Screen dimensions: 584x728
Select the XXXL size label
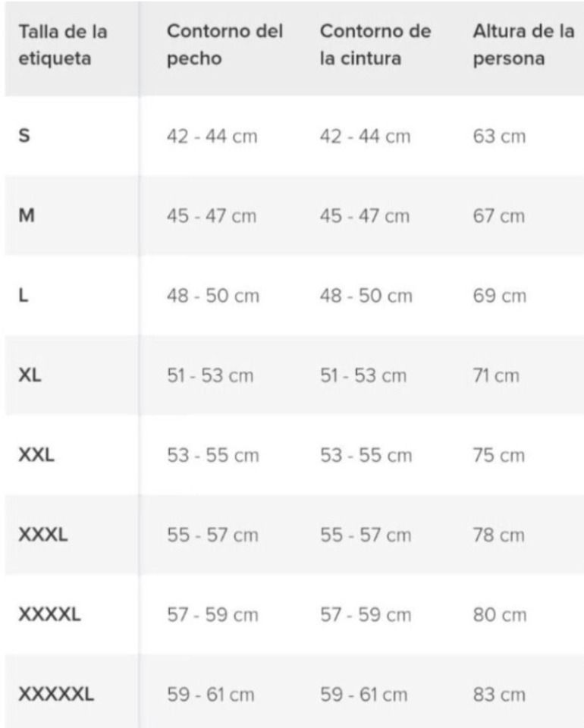[x=42, y=535]
